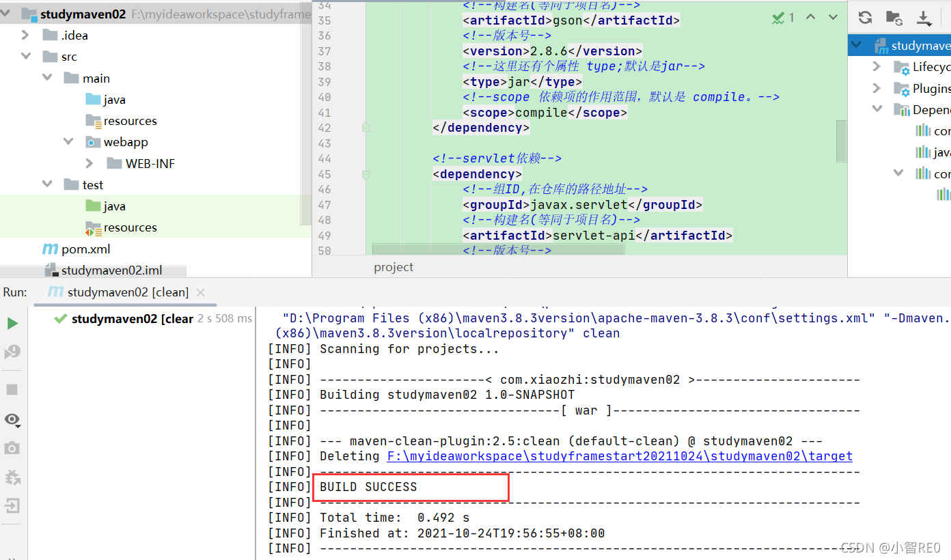This screenshot has width=951, height=560.
Task: Click the compile scope value on line 41
Action: coord(541,113)
